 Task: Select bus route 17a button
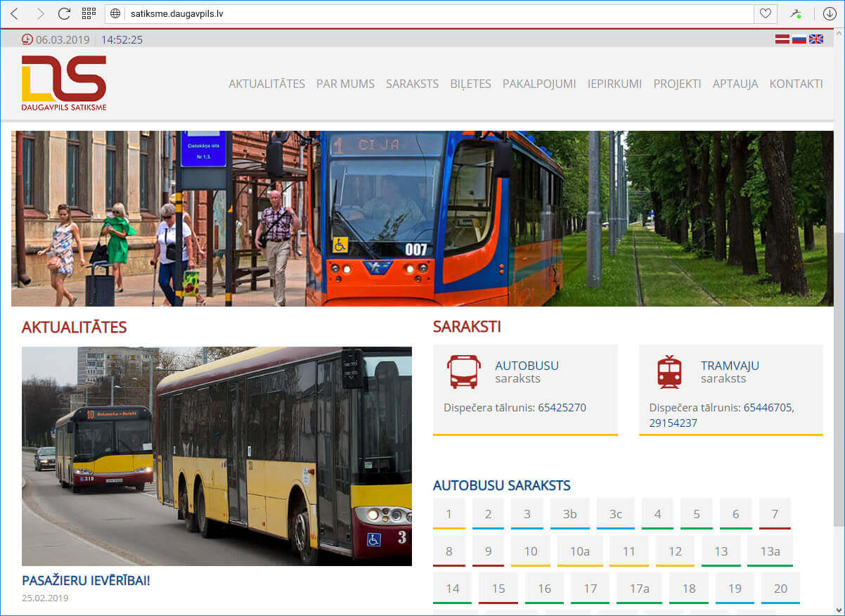click(x=639, y=588)
